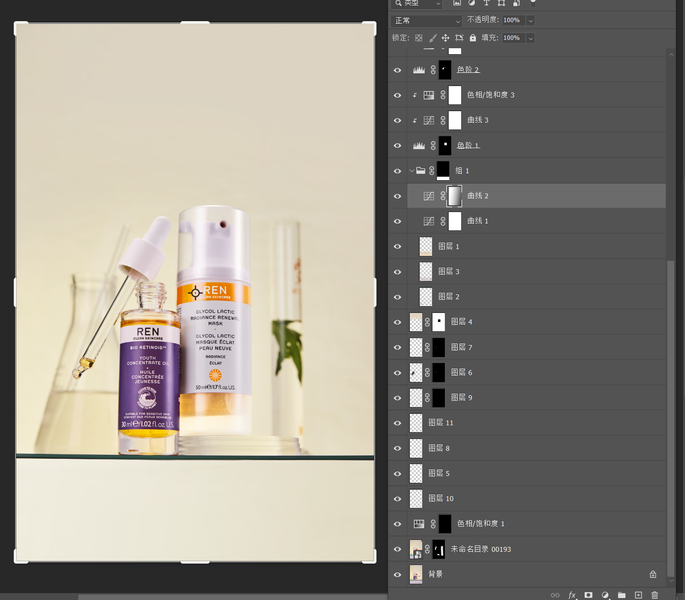Select the 曲线 1 layer
685x600 pixels.
pos(536,221)
